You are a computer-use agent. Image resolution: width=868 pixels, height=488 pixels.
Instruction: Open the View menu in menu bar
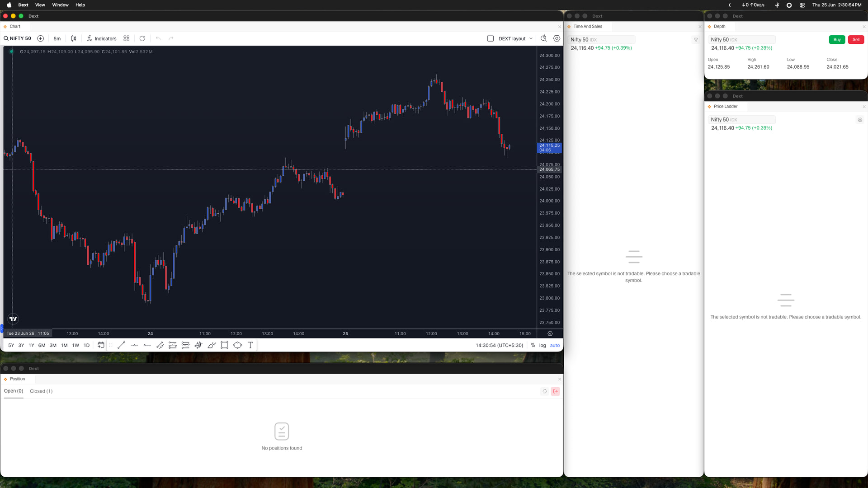40,5
